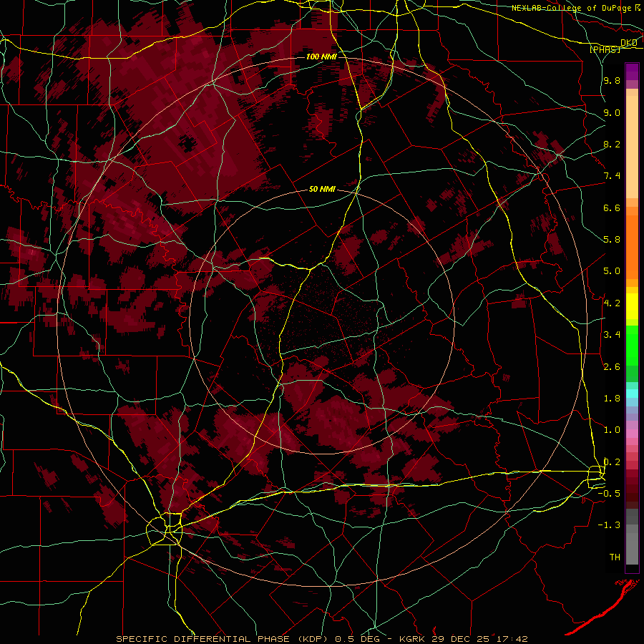The image size is (644, 644).
Task: Click the -0.5 legend value
Action: (x=609, y=494)
